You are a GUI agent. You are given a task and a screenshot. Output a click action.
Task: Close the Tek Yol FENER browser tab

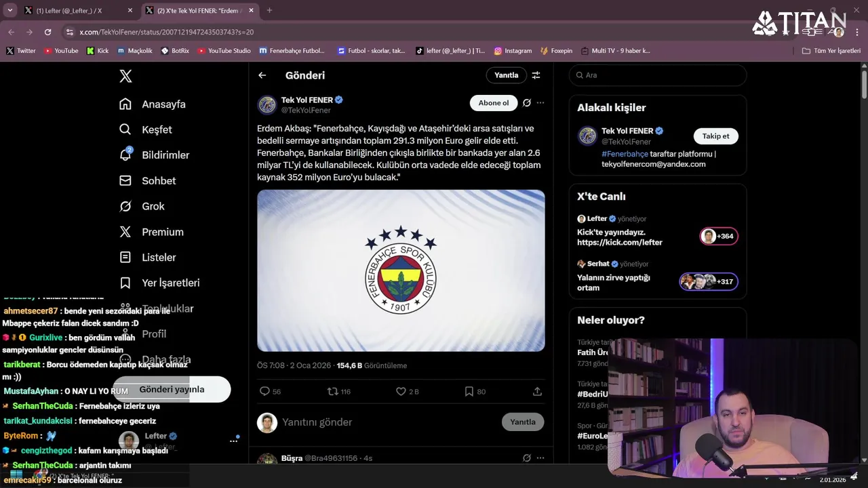tap(251, 10)
